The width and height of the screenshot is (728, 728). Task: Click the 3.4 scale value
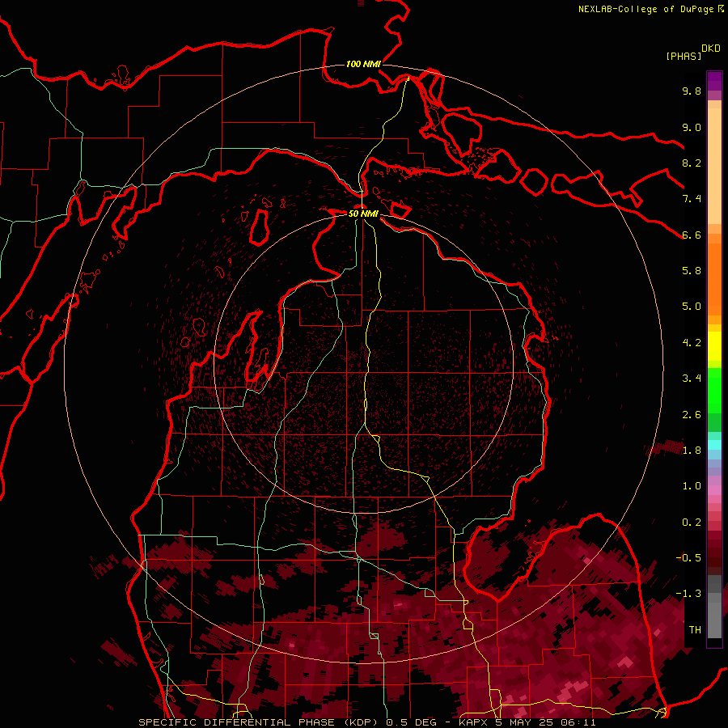(x=692, y=379)
